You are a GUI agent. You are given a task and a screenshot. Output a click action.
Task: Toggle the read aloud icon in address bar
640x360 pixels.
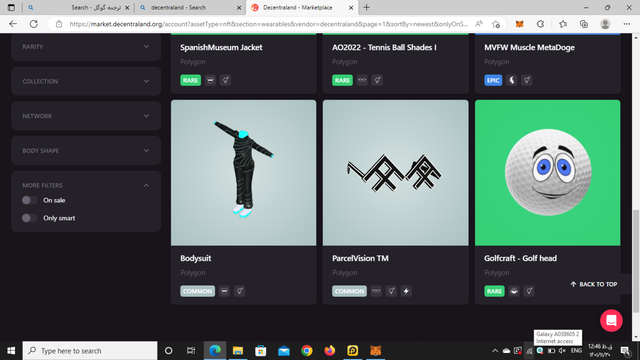pyautogui.click(x=479, y=24)
